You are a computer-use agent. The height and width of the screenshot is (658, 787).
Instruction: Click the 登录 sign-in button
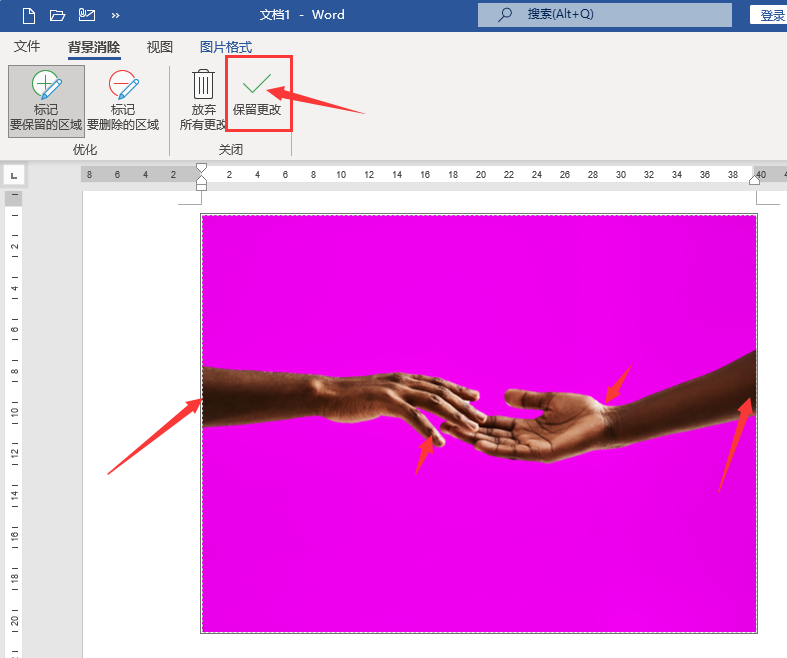770,15
